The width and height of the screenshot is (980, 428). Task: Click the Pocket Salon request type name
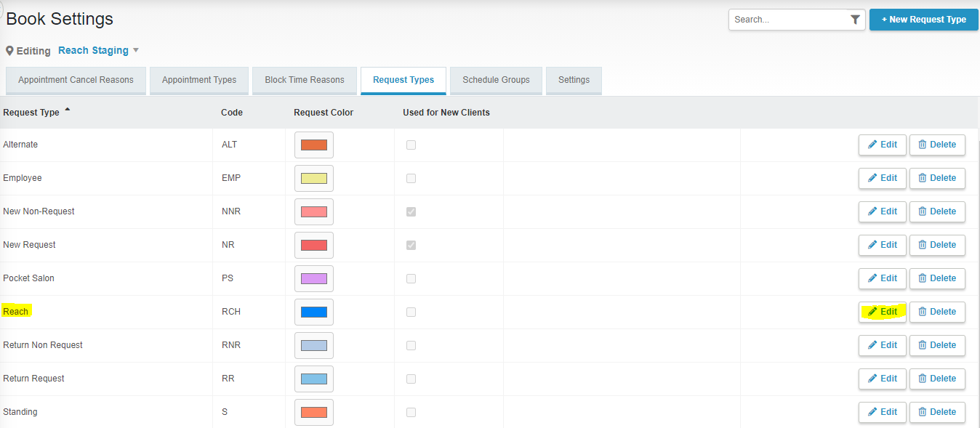point(28,278)
